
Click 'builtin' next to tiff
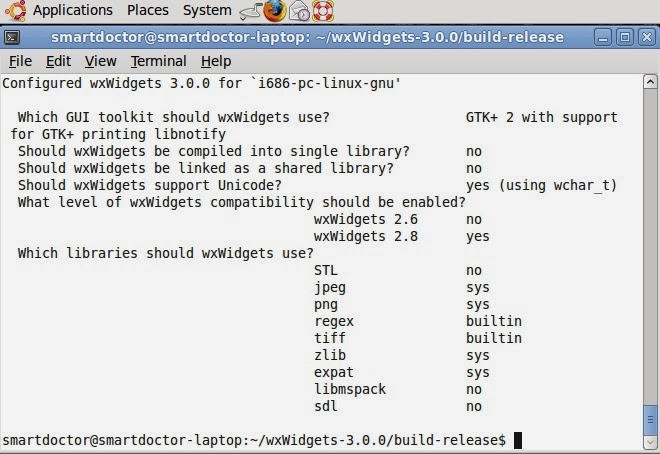(x=493, y=338)
